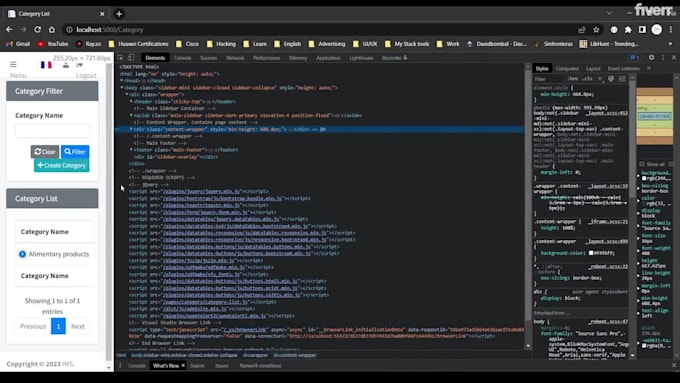The width and height of the screenshot is (680, 383).
Task: Switch to the Sources tab in DevTools
Action: click(209, 58)
